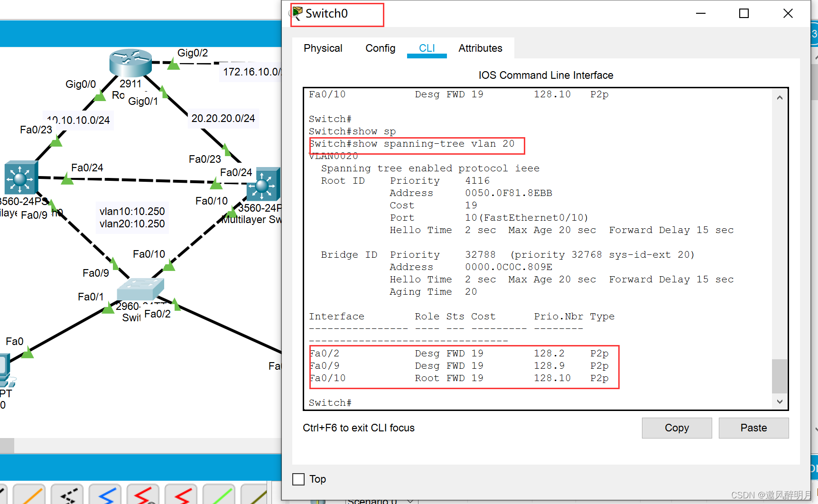Select the right 3560 multilayer switch
This screenshot has width=818, height=504.
point(263,184)
